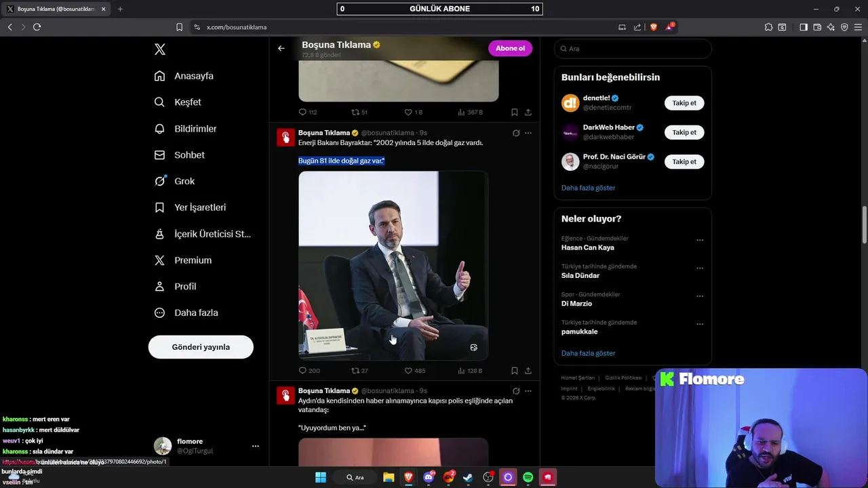Open Premium sidebar item

click(x=182, y=260)
